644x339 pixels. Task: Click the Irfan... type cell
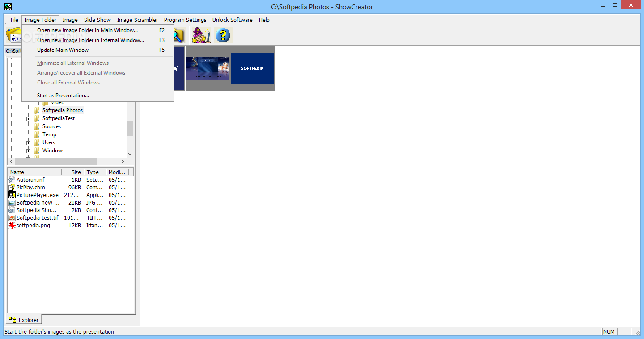[x=94, y=226]
